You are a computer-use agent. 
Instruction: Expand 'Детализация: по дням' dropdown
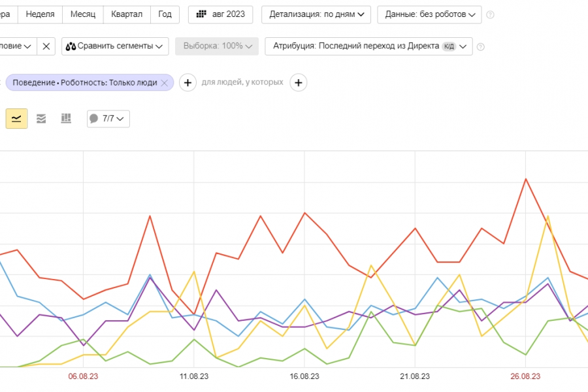coord(316,14)
